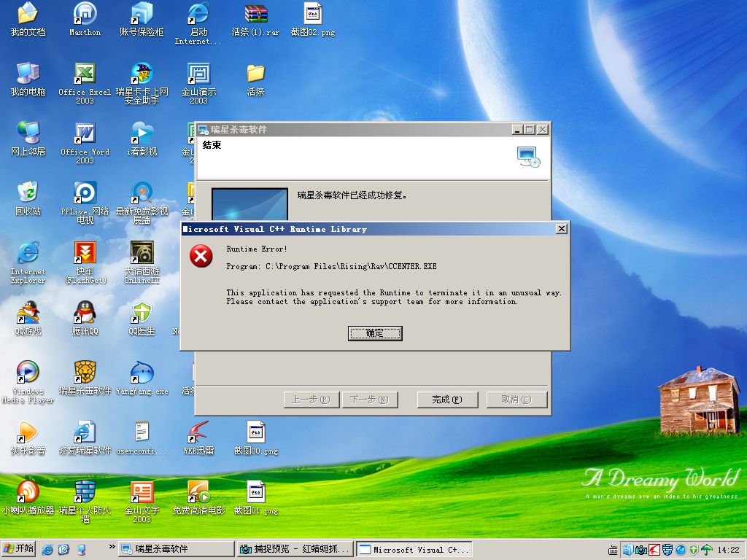Select the 金山演示 2003 shortcut icon
The image size is (747, 560).
198,83
